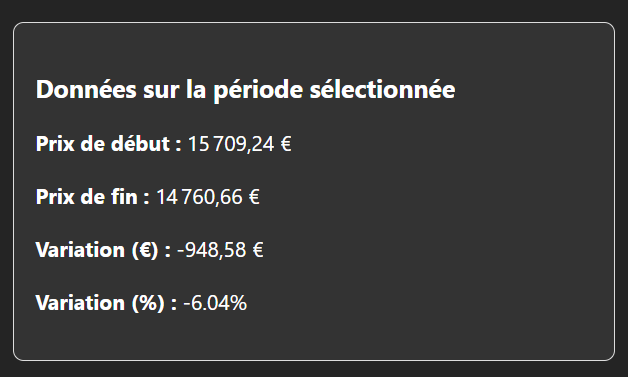Click the euro sign after 15 709,24
Image resolution: width=628 pixels, height=377 pixels.
(x=286, y=144)
